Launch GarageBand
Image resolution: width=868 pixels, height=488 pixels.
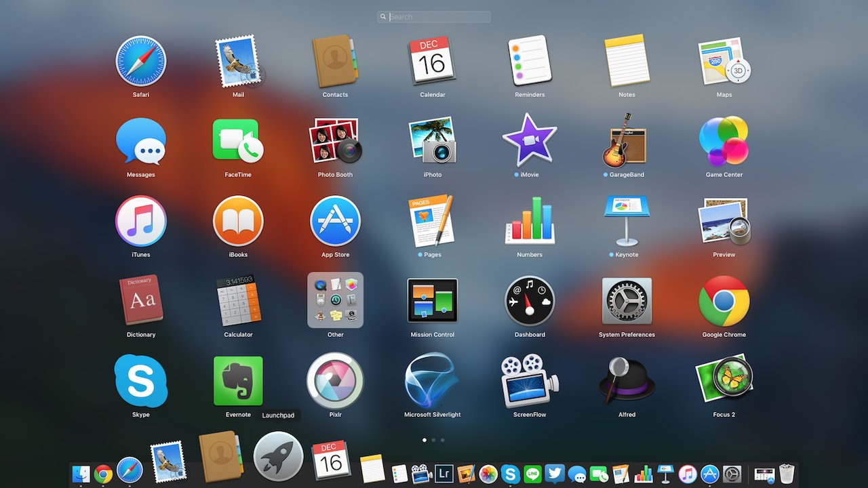pos(627,141)
